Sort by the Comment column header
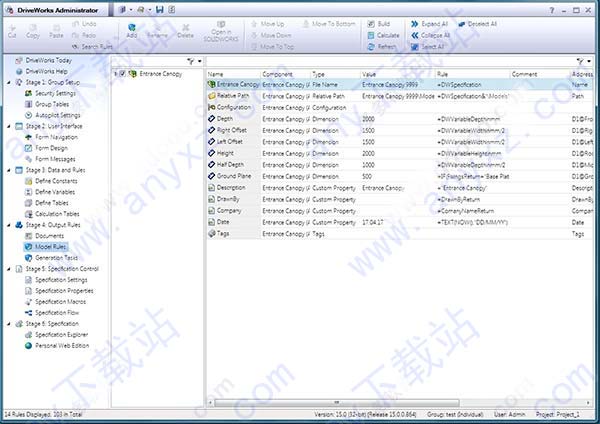The width and height of the screenshot is (600, 424). (540, 74)
